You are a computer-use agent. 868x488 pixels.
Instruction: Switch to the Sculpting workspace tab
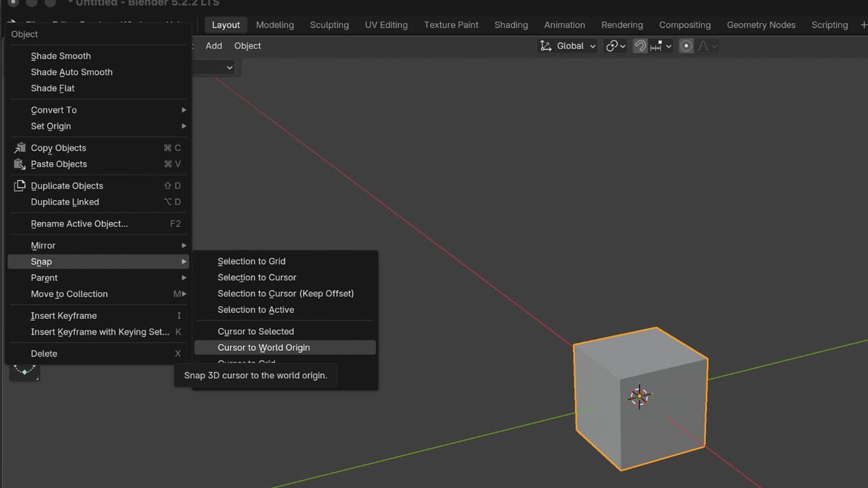point(329,25)
